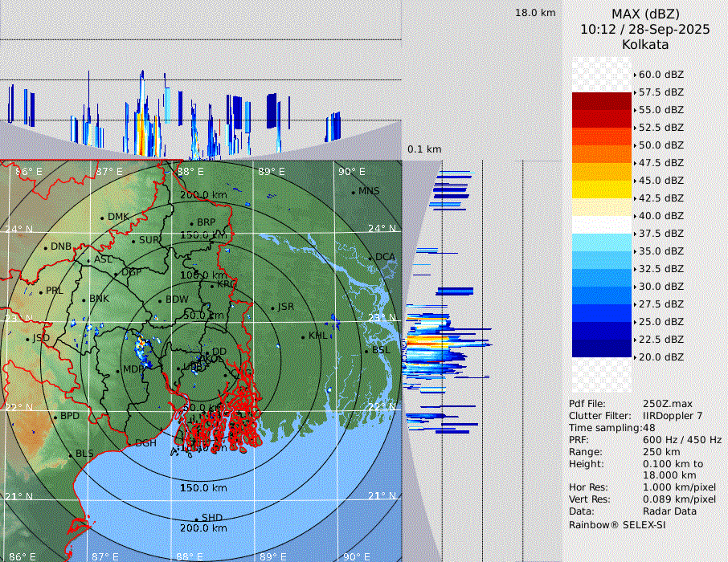This screenshot has width=728, height=562.
Task: Select the yellow 42.5 dBZ legend color
Action: tap(602, 189)
